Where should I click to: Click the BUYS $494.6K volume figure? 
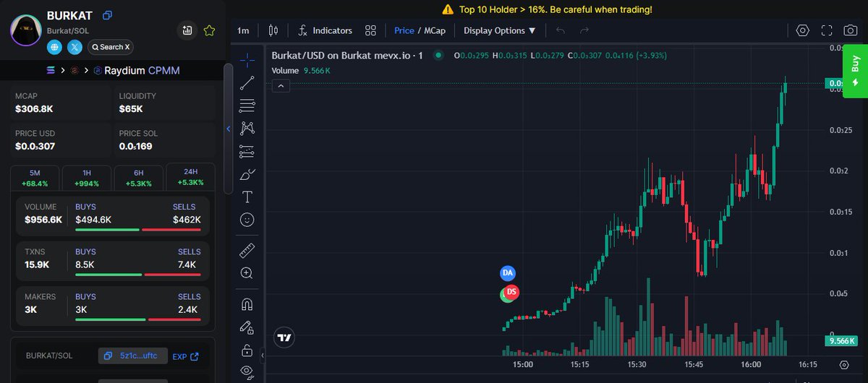93,220
